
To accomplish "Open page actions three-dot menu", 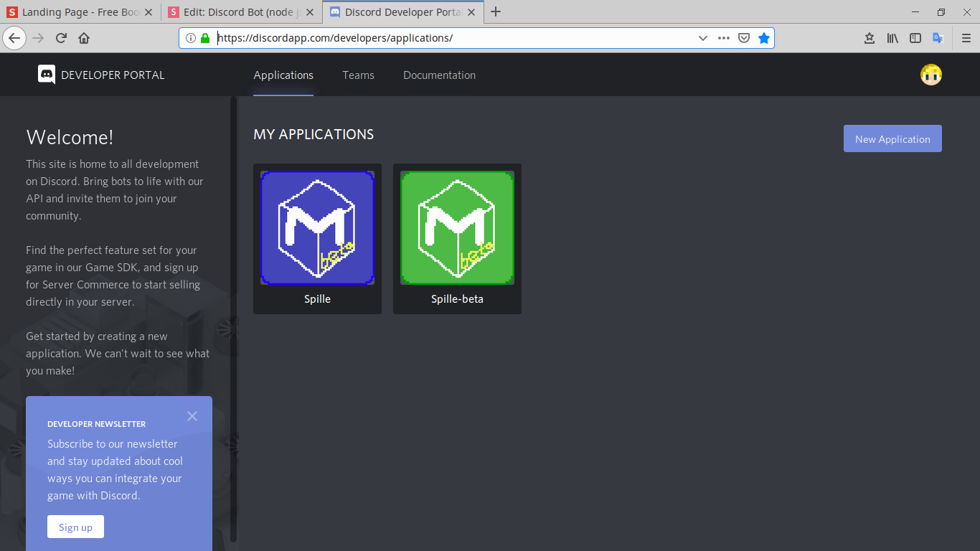I will click(x=724, y=38).
